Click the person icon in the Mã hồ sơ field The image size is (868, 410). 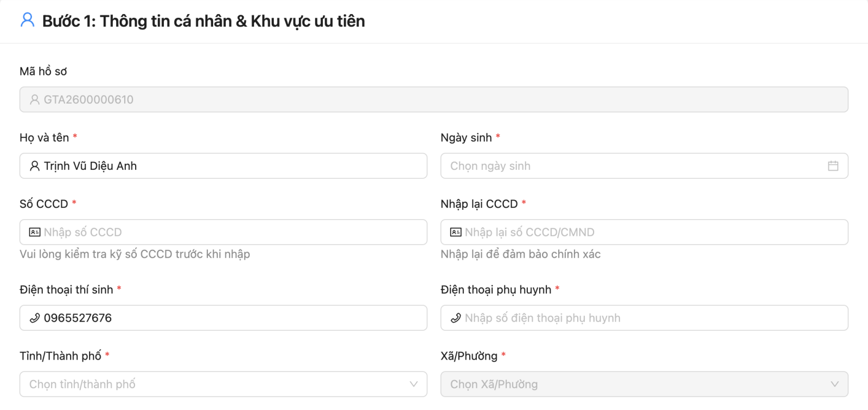point(35,100)
